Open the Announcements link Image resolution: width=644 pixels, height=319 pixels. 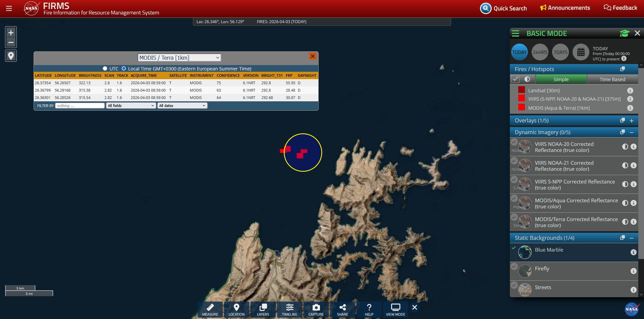[x=565, y=8]
